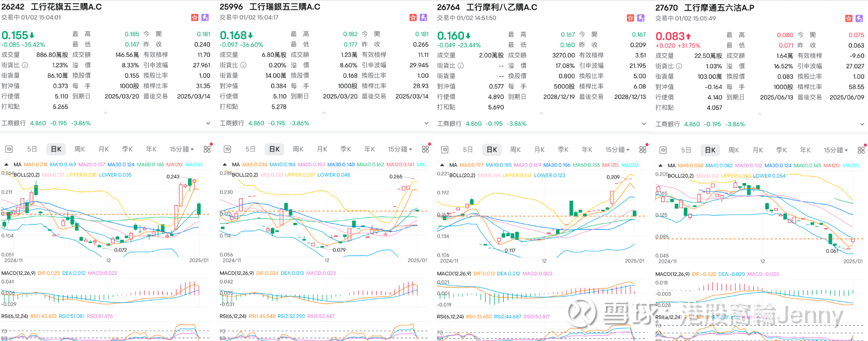
Task: Open the 工商銀行 underlying stock link in panel 27670
Action: [x=667, y=124]
